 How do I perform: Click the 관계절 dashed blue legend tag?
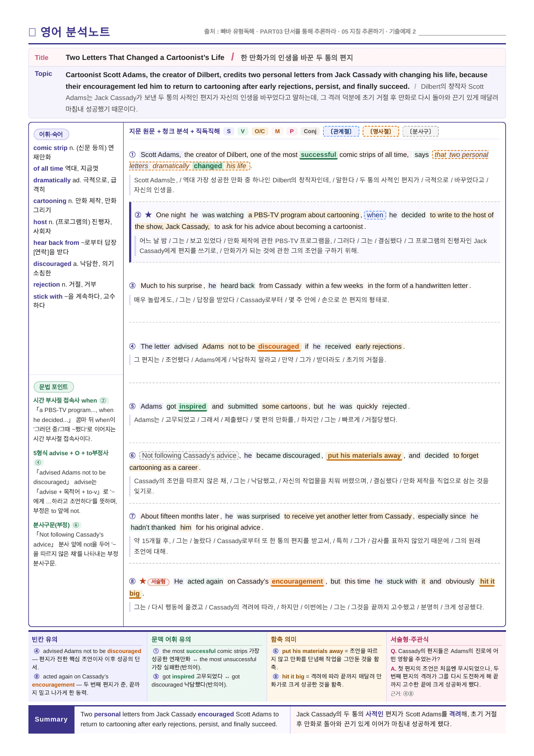pyautogui.click(x=341, y=131)
